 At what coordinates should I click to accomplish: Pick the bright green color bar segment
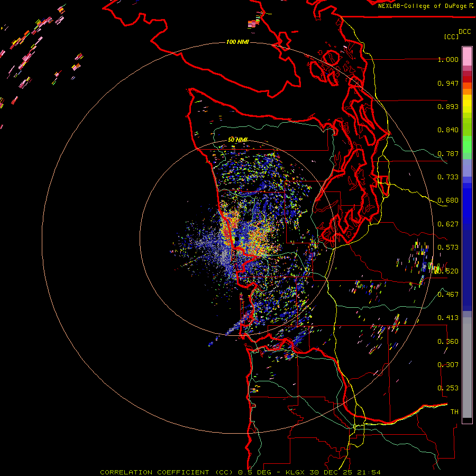467,144
